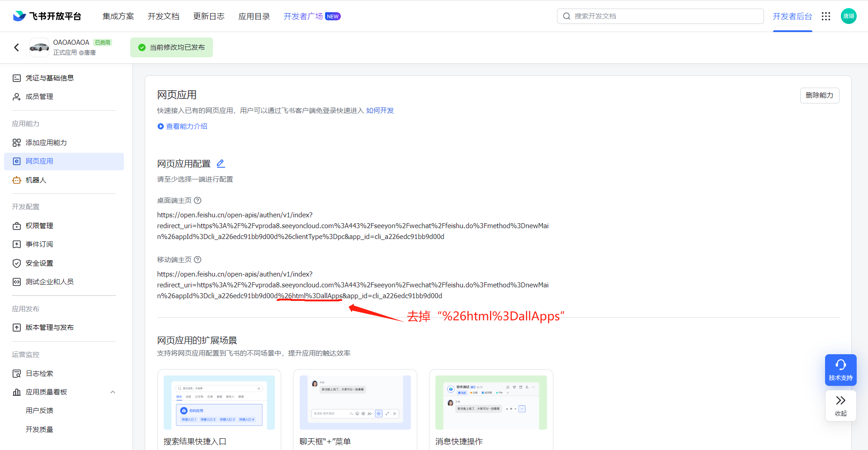This screenshot has height=450, width=868.
Task: Click the app name OAOAOAOA
Action: (x=71, y=42)
